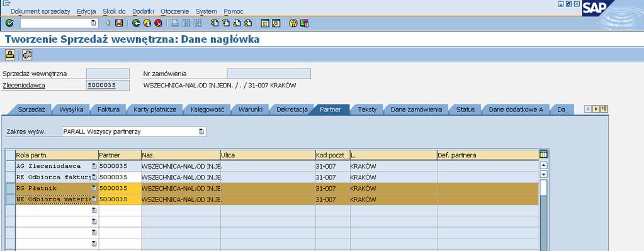Click table scrollbar down arrow

click(543, 174)
